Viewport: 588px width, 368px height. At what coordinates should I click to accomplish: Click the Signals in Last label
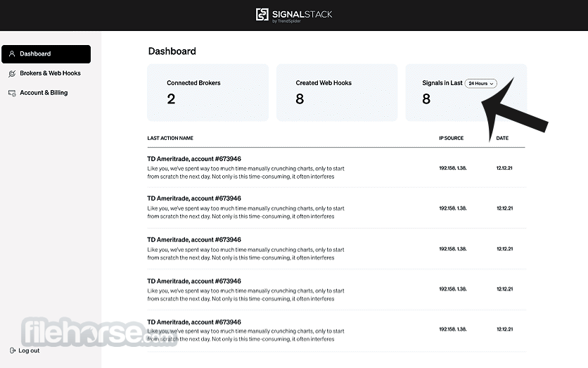pos(442,83)
